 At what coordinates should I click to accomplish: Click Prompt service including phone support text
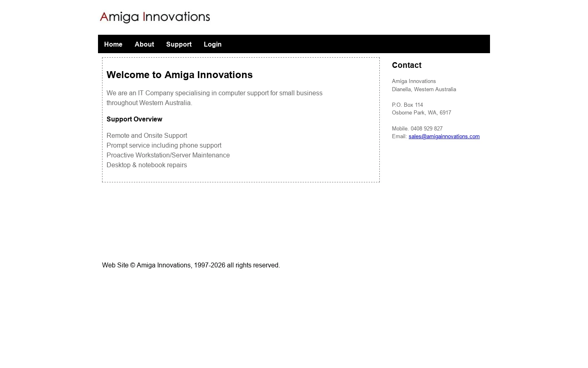pos(164,146)
